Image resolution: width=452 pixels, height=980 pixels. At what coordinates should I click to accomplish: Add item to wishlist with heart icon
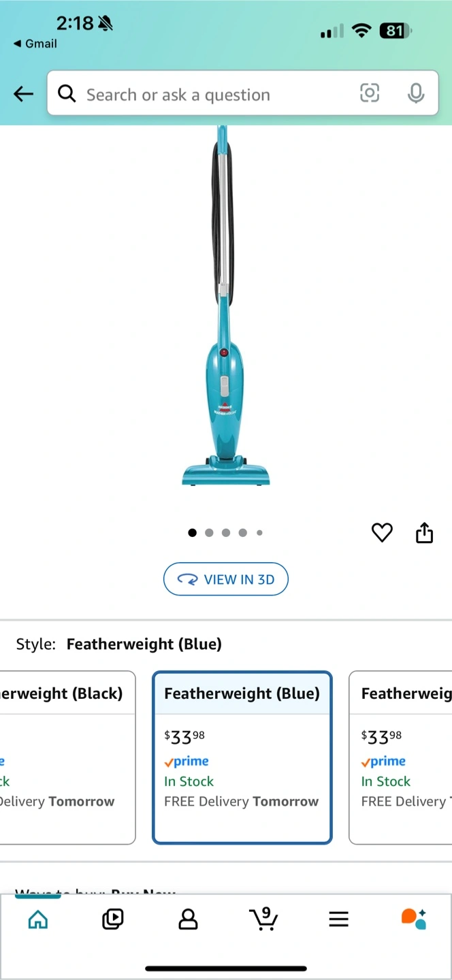pyautogui.click(x=382, y=533)
